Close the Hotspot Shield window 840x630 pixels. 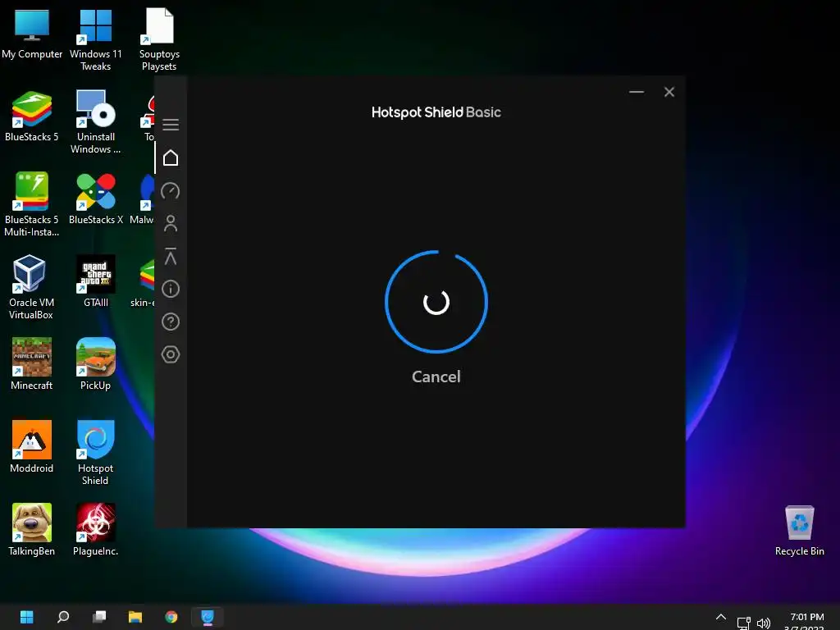pyautogui.click(x=669, y=92)
